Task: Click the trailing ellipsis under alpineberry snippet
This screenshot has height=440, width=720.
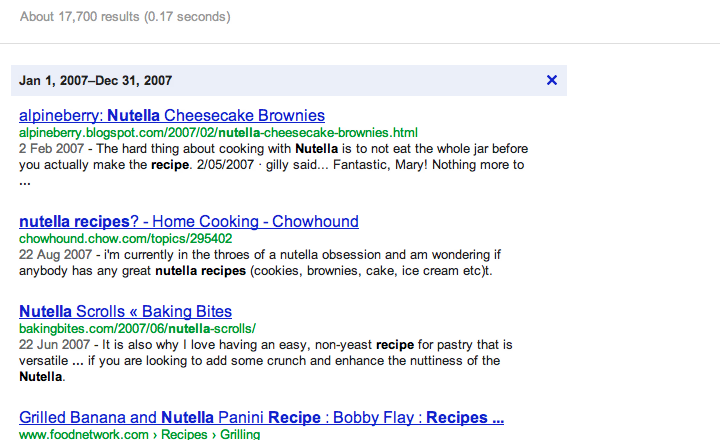Action: coord(25,182)
